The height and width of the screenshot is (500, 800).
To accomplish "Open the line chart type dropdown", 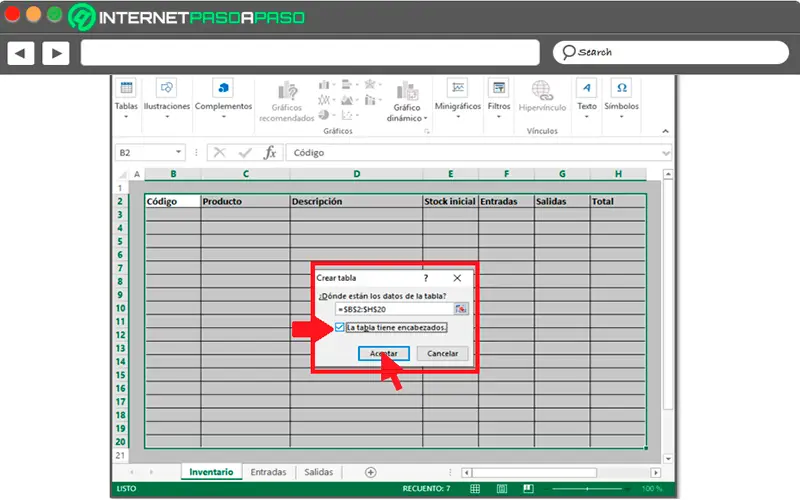I will pyautogui.click(x=327, y=100).
